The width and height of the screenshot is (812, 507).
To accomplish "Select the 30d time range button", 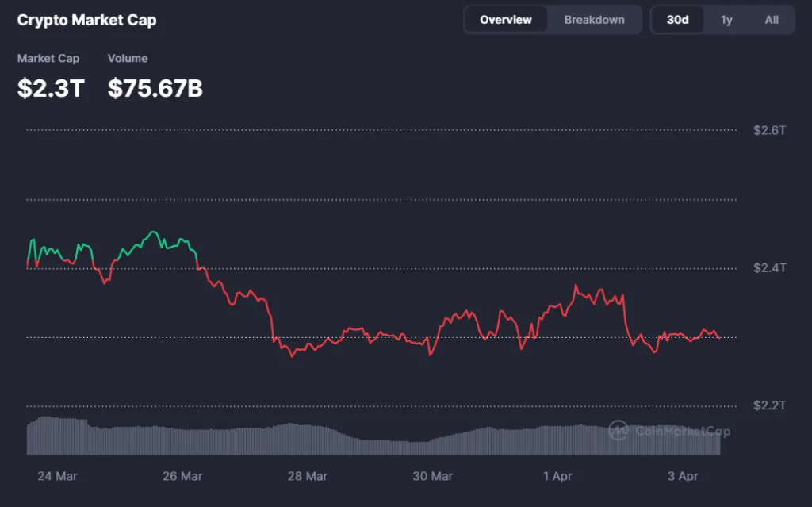I will coord(676,19).
